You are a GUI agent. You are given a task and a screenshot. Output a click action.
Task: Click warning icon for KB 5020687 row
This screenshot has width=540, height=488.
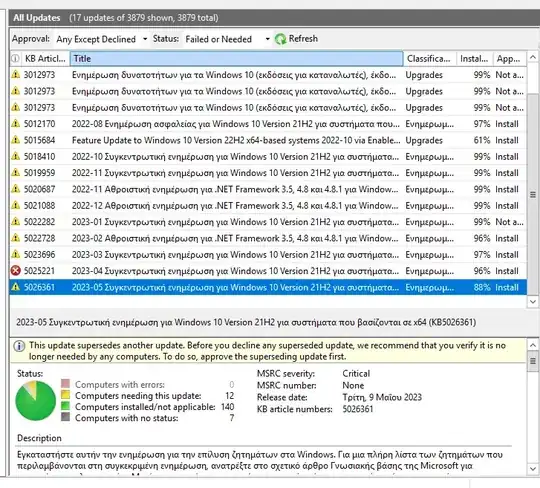pos(15,189)
